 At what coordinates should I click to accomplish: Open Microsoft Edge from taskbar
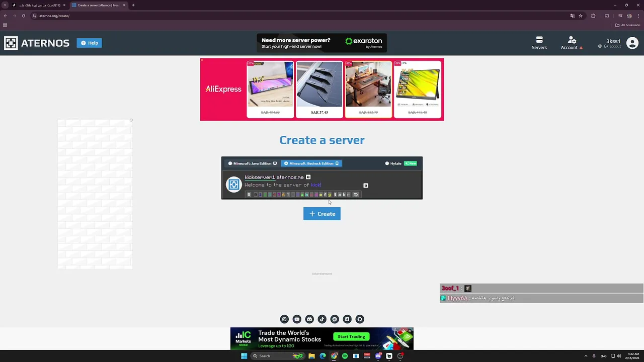click(323, 356)
